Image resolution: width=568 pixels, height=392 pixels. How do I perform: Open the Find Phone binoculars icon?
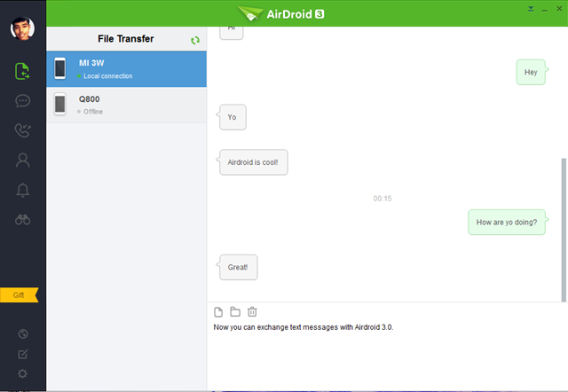(22, 219)
